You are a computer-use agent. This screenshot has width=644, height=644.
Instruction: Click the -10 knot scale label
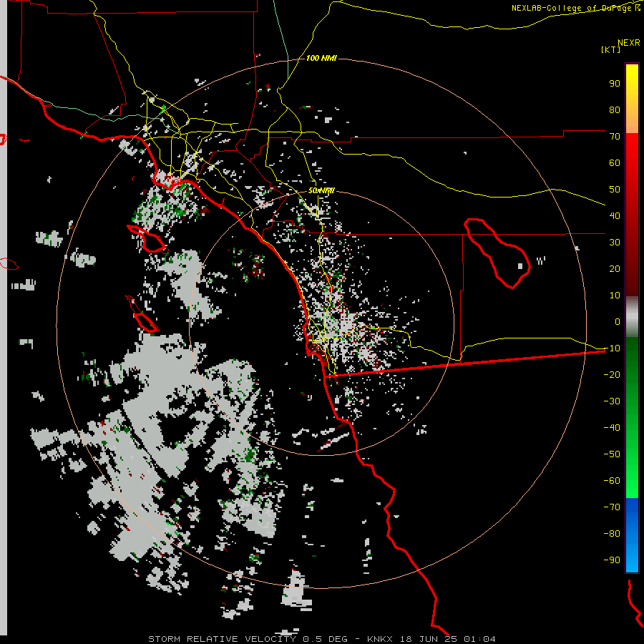click(612, 348)
